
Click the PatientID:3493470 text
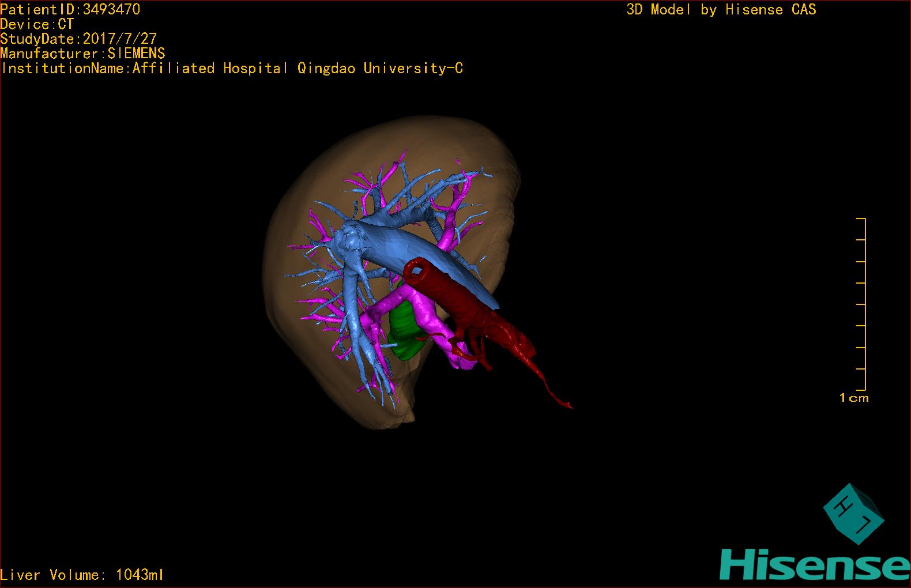coord(70,9)
